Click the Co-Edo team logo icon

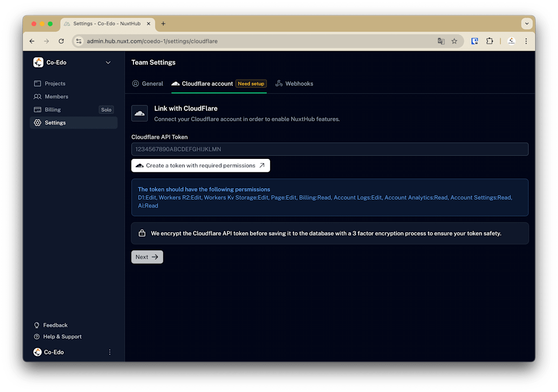click(x=38, y=62)
